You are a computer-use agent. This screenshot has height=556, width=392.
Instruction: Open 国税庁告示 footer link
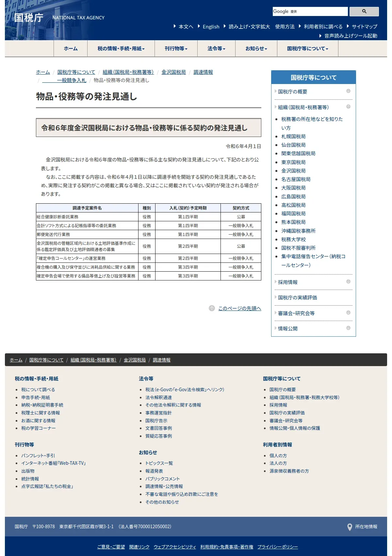point(156,421)
